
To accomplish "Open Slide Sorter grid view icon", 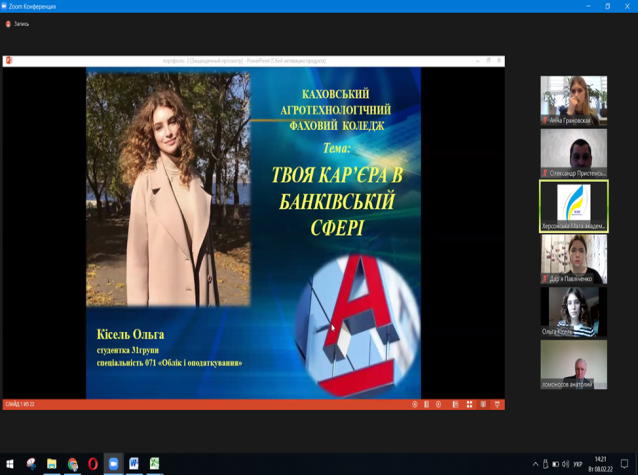I will click(469, 404).
